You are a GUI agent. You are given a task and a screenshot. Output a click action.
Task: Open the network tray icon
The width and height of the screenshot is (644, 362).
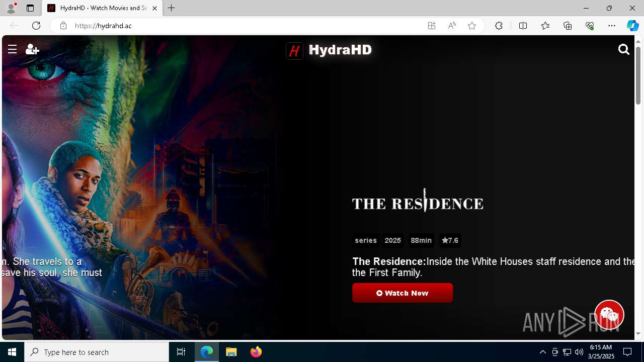[567, 352]
